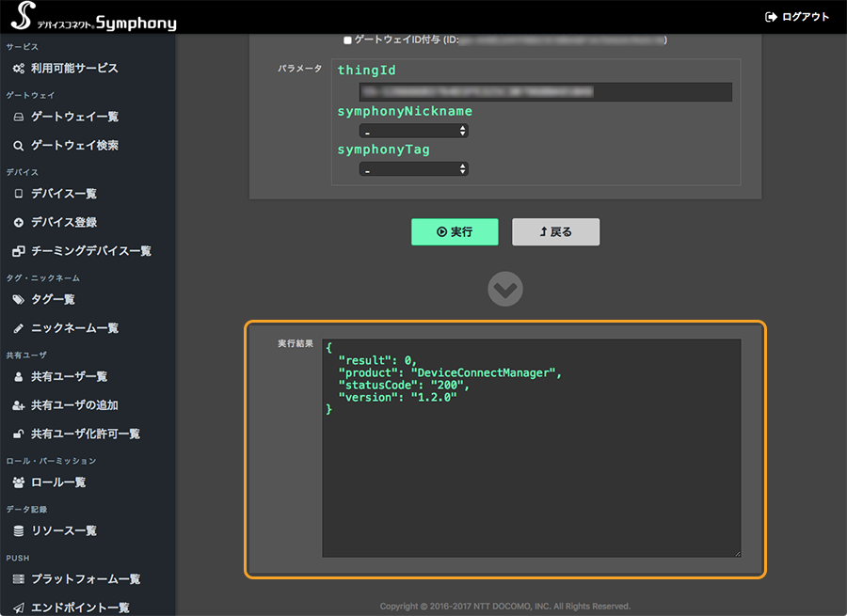Click the 実行結果 textarea resize handle
847x616 pixels.
click(x=737, y=553)
